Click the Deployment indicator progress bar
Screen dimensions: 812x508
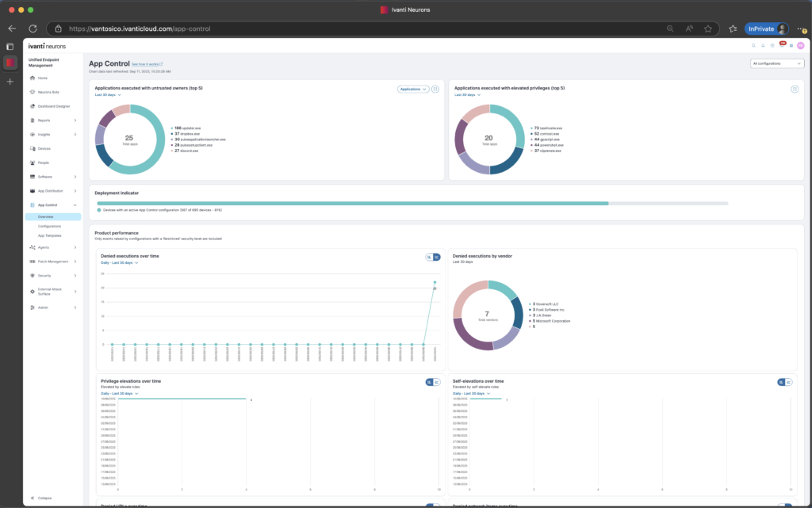(x=412, y=204)
